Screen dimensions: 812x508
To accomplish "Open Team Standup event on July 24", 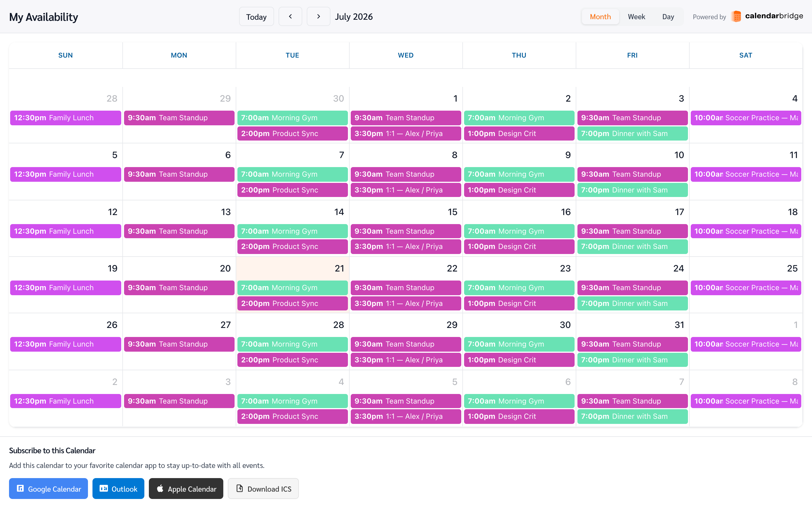I will tap(632, 288).
